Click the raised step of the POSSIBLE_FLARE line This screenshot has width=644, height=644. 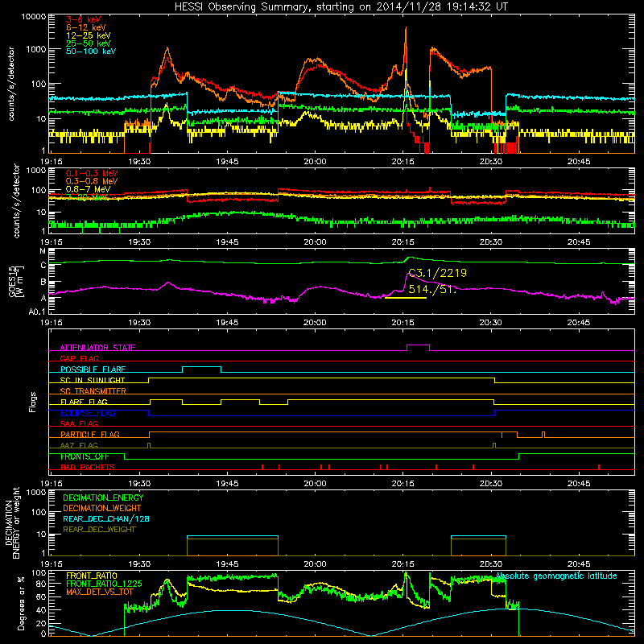tap(202, 367)
